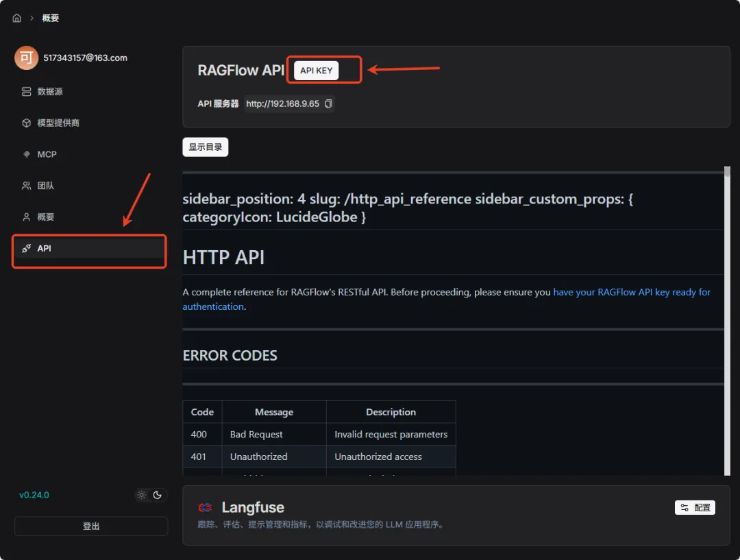
Task: Click the http://192.168.9.65 server URL
Action: [283, 104]
